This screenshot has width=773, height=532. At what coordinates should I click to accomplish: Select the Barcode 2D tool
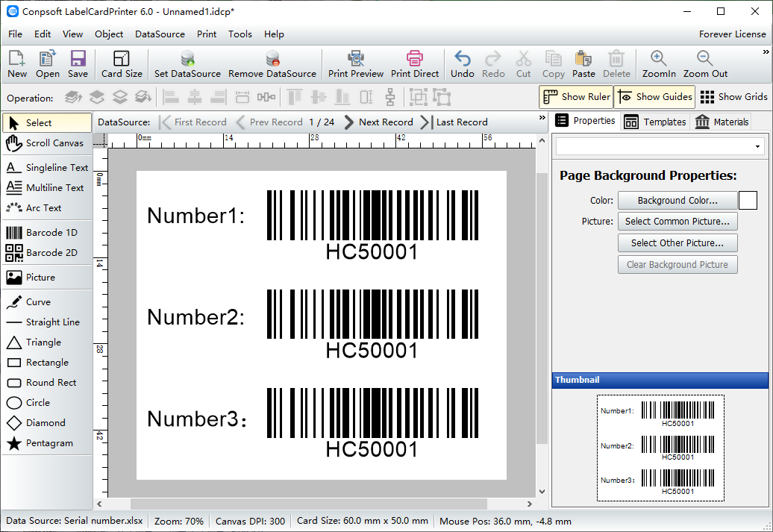(x=46, y=252)
